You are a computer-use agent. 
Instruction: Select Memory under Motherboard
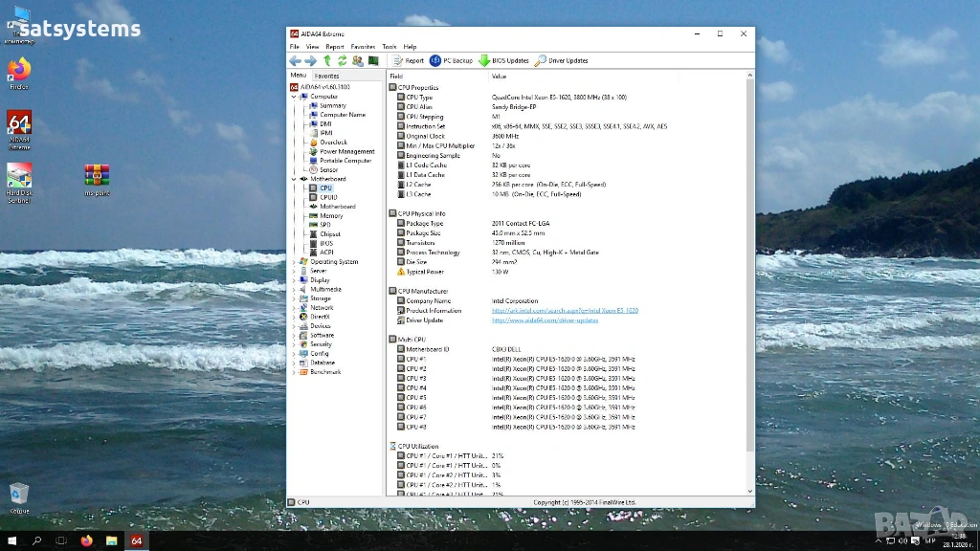click(331, 215)
